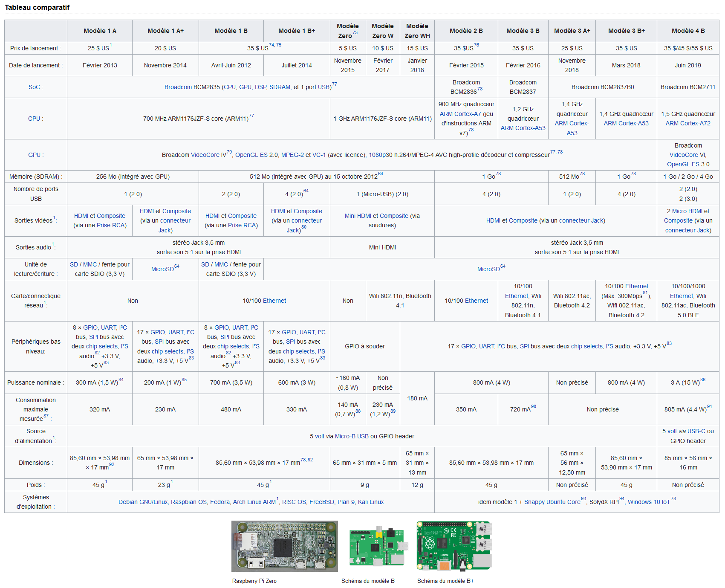
Task: Select the '23 g' weight cell
Action: 165,485
